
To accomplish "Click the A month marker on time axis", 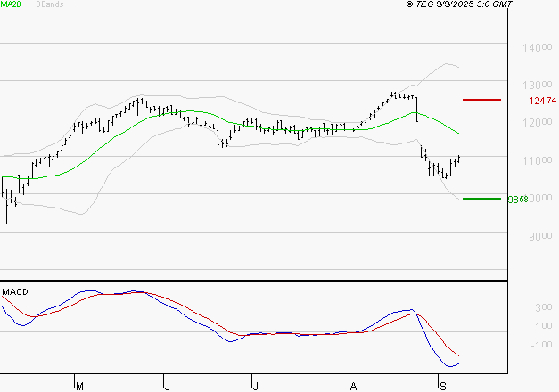I will 353,387.
